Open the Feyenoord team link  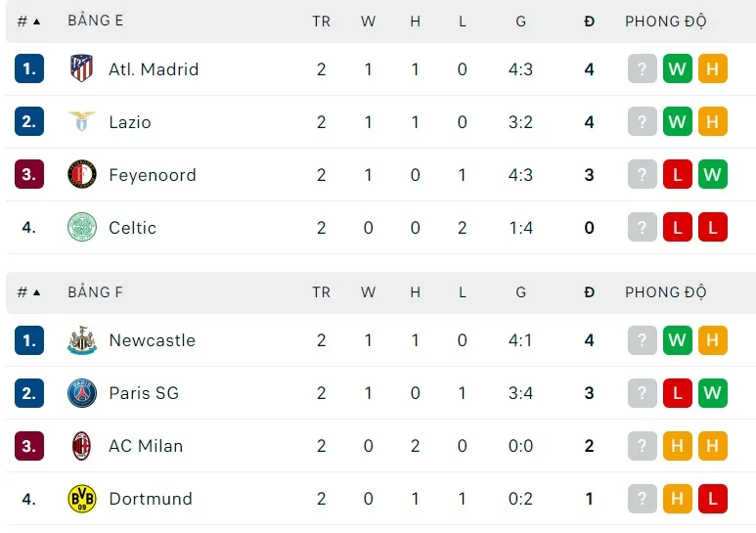coord(152,175)
